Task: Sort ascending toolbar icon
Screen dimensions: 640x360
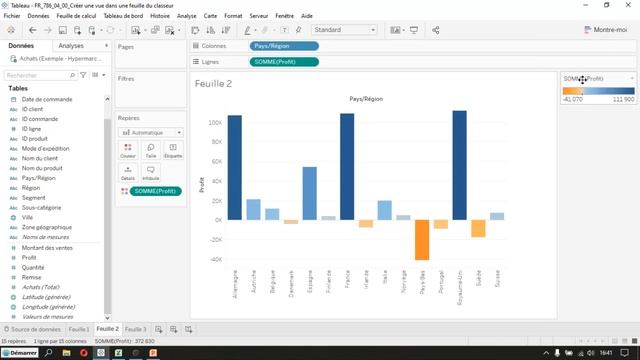Action: point(211,30)
